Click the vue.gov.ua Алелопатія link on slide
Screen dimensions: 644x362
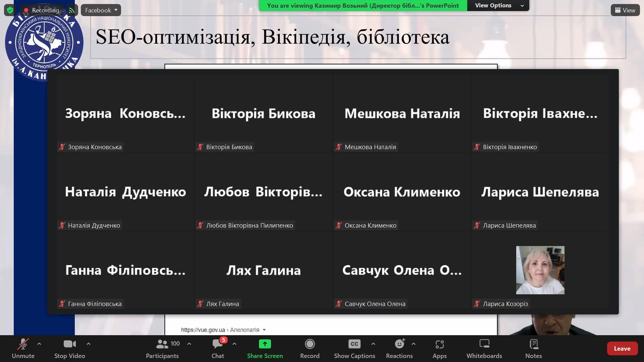coord(220,330)
